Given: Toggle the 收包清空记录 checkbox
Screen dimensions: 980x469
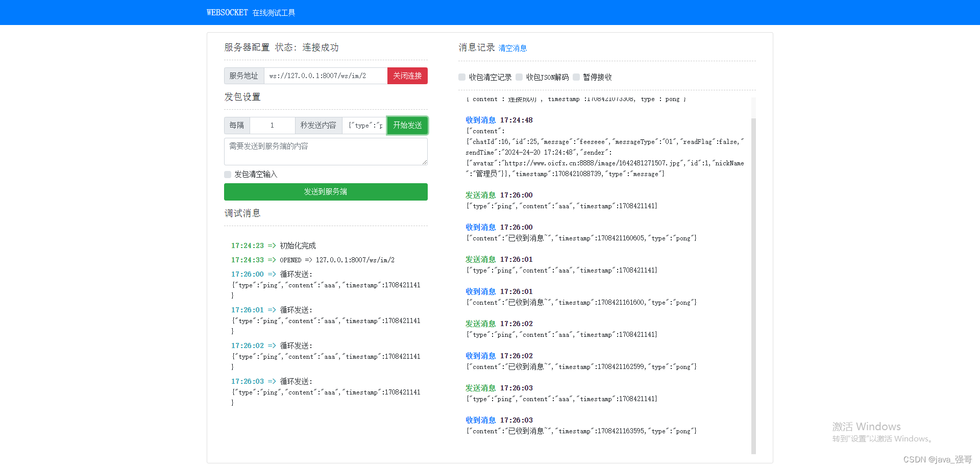Looking at the screenshot, I should 462,77.
